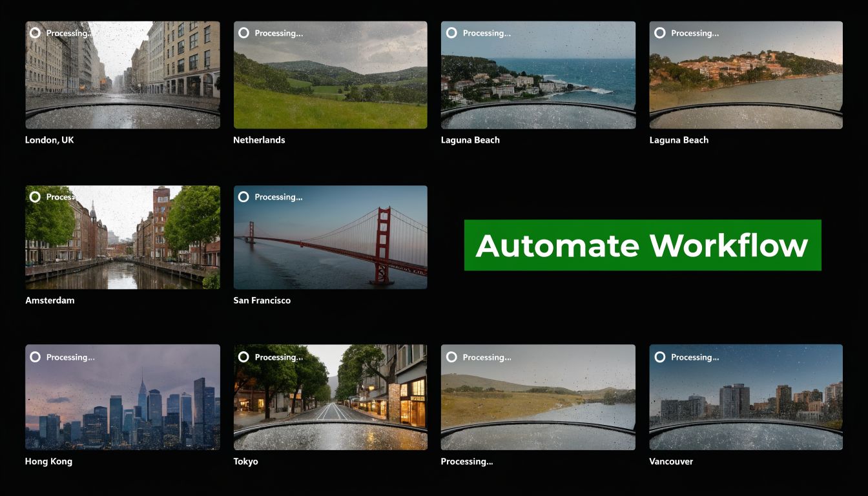Click the "Processing..." status text on Vancouver thumbnail
Viewport: 868px width, 496px height.
(x=695, y=357)
